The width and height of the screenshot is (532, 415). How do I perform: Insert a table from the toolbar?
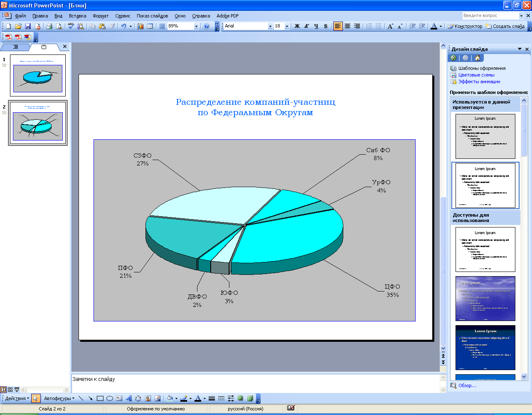tap(150, 26)
